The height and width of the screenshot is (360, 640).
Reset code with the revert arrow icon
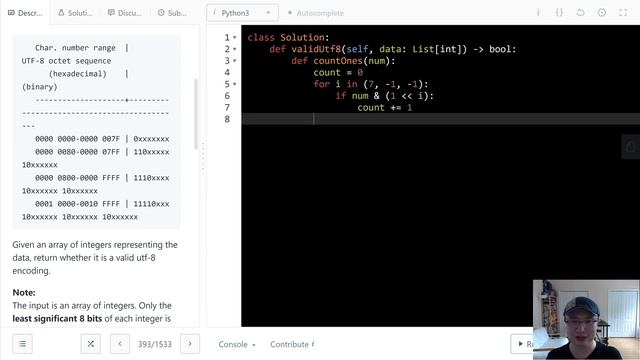click(580, 13)
